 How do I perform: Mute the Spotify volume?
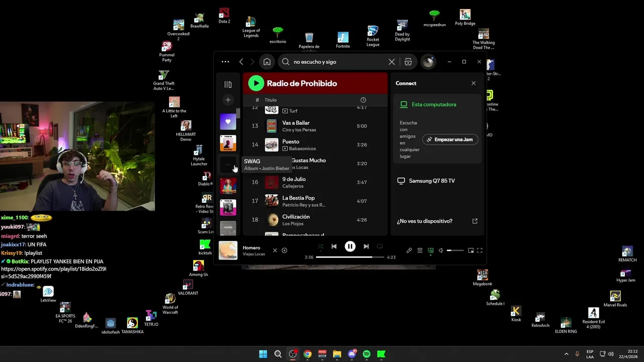(x=441, y=250)
